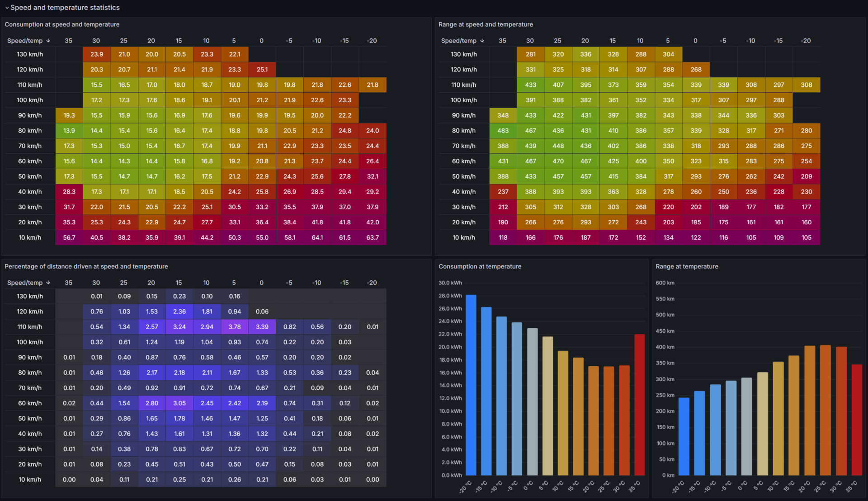
Task: Click sort arrow in Percentage table Speed/temp header
Action: tap(48, 283)
